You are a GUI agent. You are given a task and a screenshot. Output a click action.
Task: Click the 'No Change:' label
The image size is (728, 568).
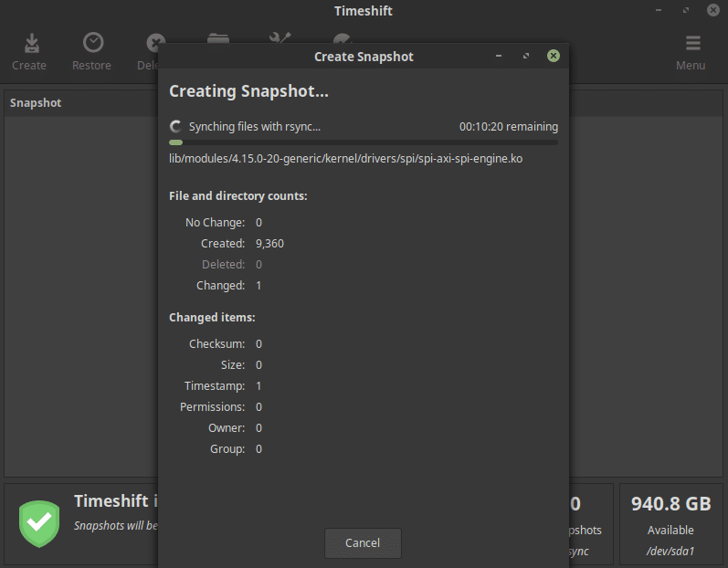click(215, 223)
